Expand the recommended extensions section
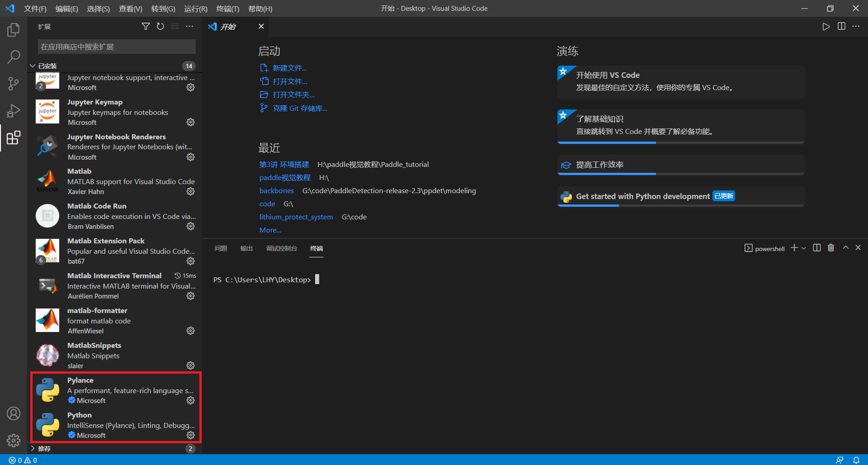868x465 pixels. 33,449
